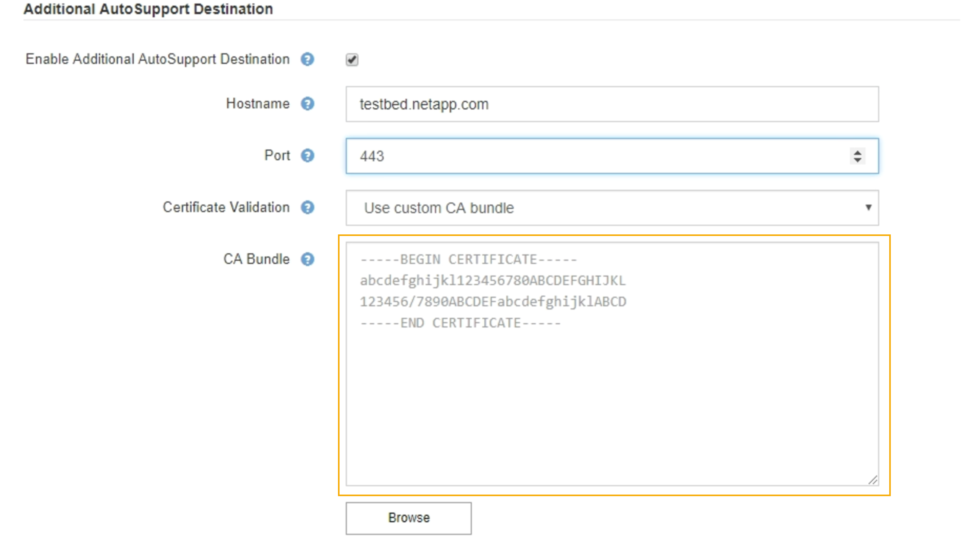980x537 pixels.
Task: Open the Use custom CA bundle dropdown
Action: point(612,208)
